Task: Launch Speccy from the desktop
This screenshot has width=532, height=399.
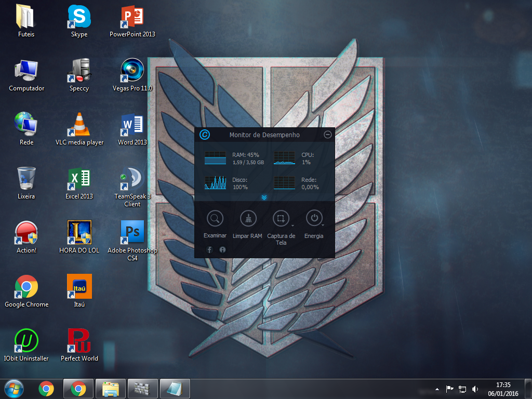Action: coord(79,75)
